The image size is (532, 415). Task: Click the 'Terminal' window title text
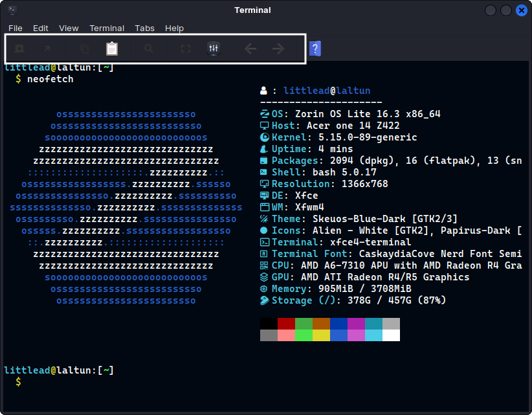tap(252, 10)
